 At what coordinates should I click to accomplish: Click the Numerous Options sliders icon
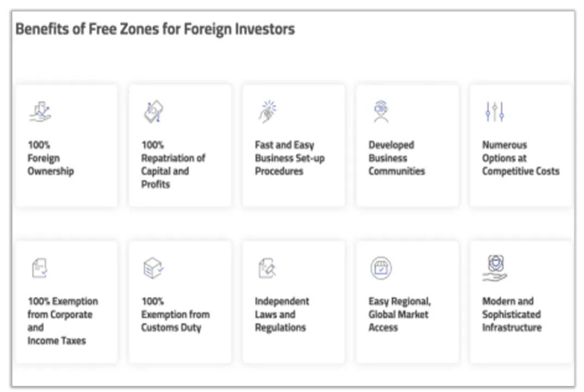coord(493,112)
